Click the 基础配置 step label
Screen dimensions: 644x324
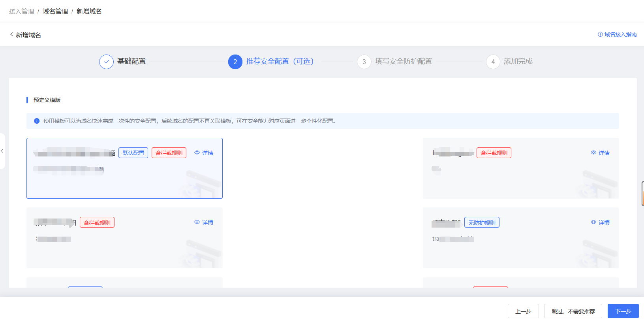131,61
